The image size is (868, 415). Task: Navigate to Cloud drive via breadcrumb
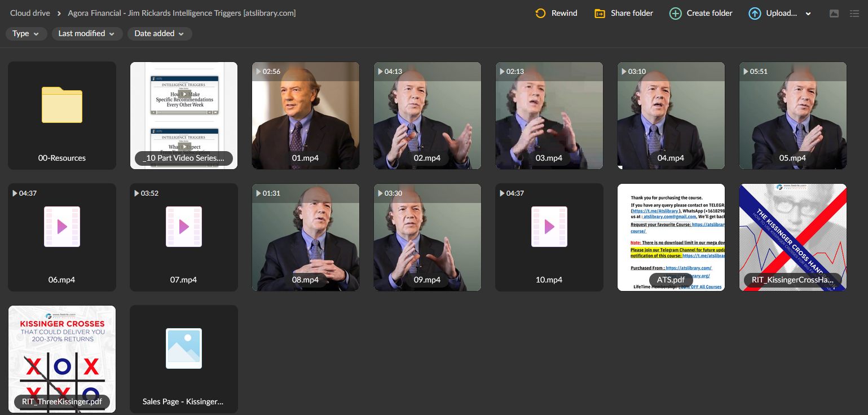(x=29, y=12)
